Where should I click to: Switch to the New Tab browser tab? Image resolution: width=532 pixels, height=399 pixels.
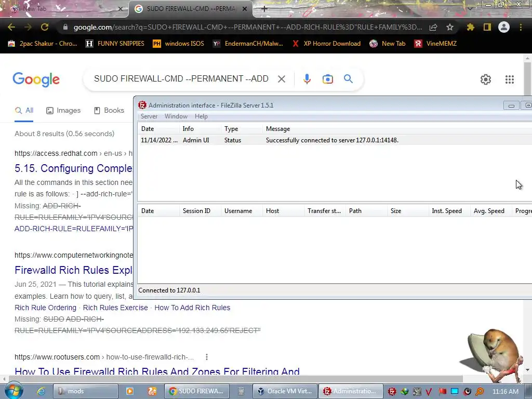(x=64, y=9)
